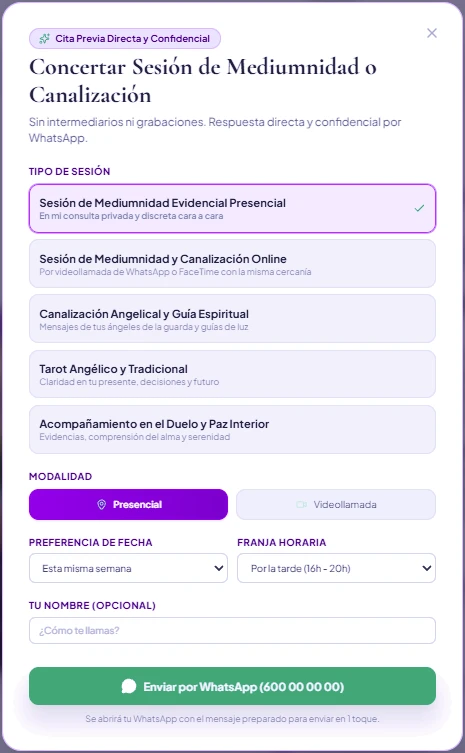465x753 pixels.
Task: Switch modality to Presencial
Action: click(128, 504)
